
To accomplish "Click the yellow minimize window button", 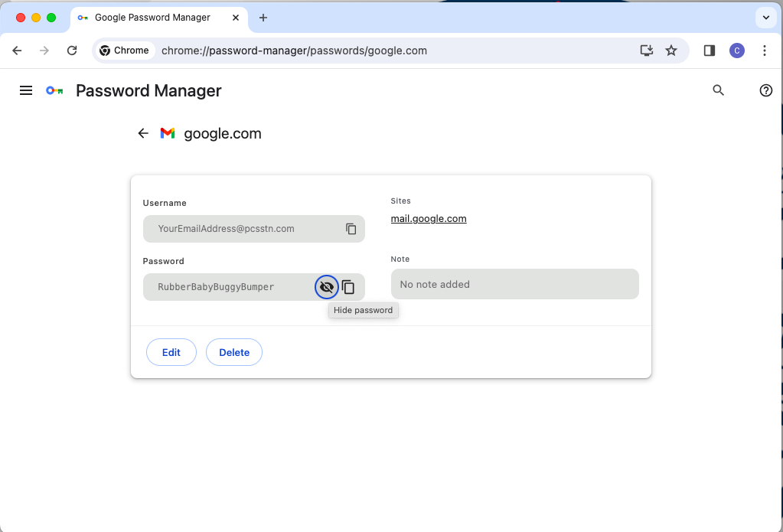I will pyautogui.click(x=36, y=18).
